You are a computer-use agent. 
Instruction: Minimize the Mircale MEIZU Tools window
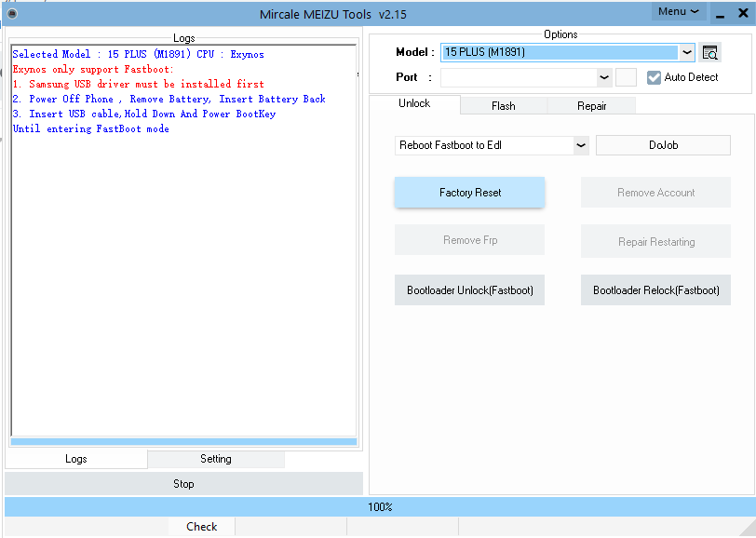click(x=721, y=14)
